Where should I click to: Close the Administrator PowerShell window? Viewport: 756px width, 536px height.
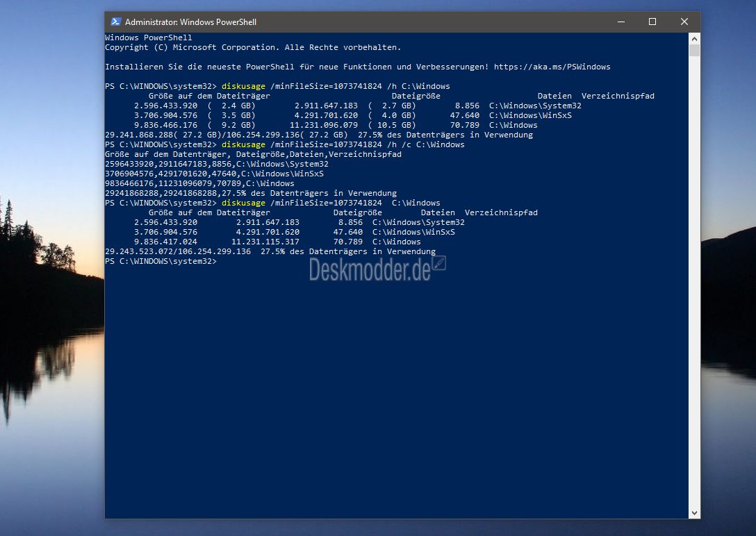click(684, 22)
